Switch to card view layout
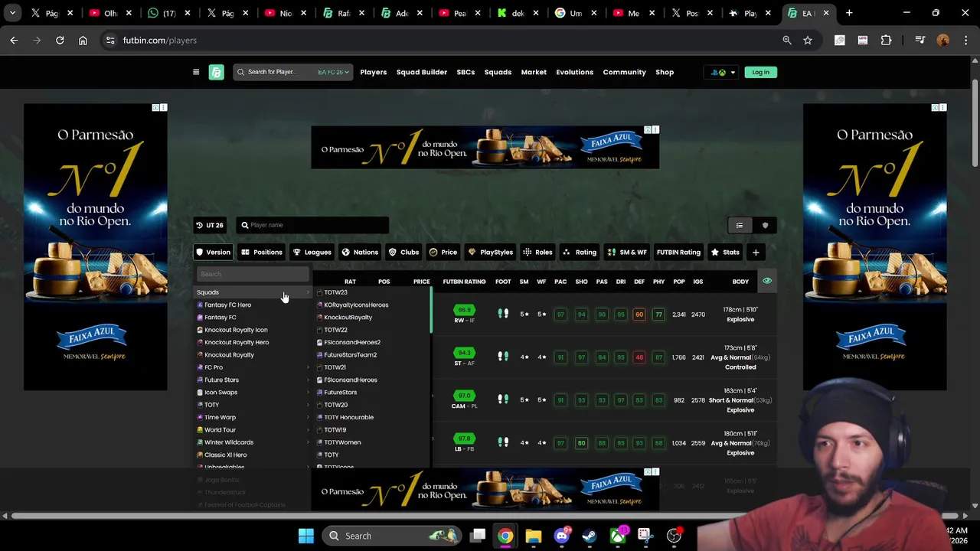Viewport: 980px width, 551px height. (x=765, y=225)
